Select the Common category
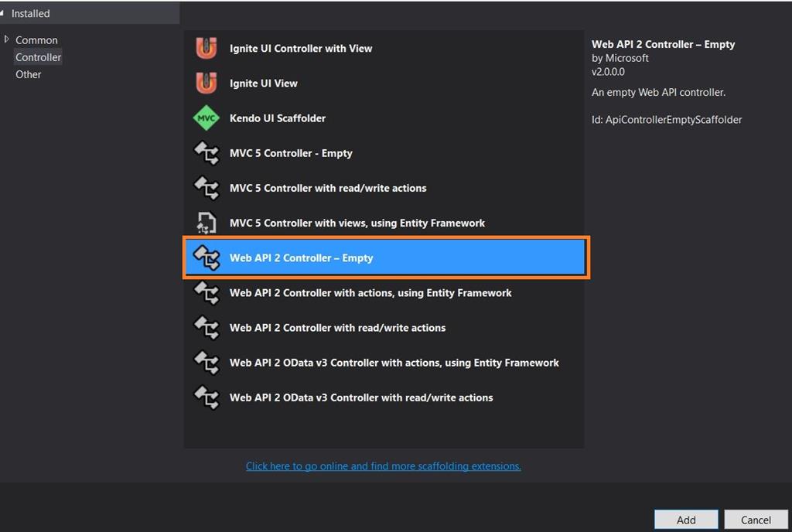This screenshot has width=792, height=532. (36, 40)
